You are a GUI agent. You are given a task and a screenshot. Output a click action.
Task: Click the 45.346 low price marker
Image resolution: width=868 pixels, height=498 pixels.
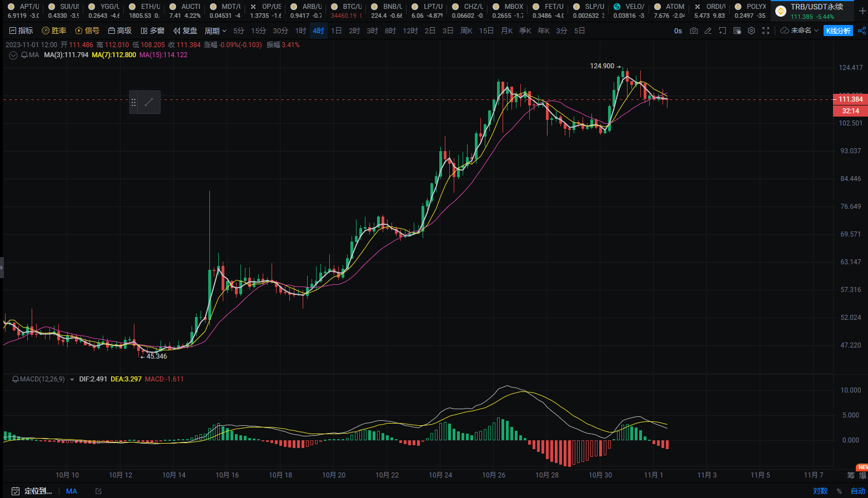157,356
